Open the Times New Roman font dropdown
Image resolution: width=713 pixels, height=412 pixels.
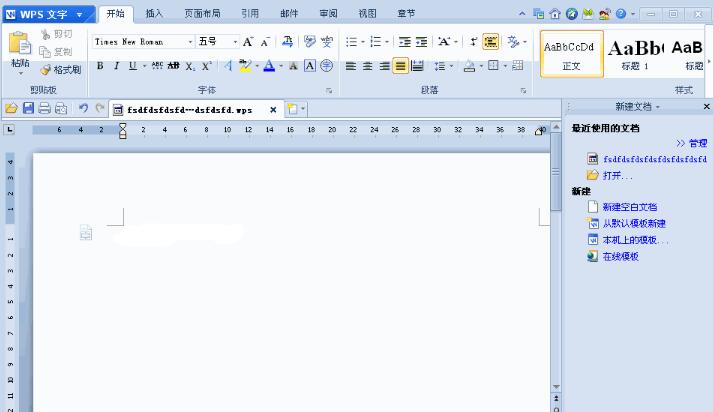tap(190, 42)
